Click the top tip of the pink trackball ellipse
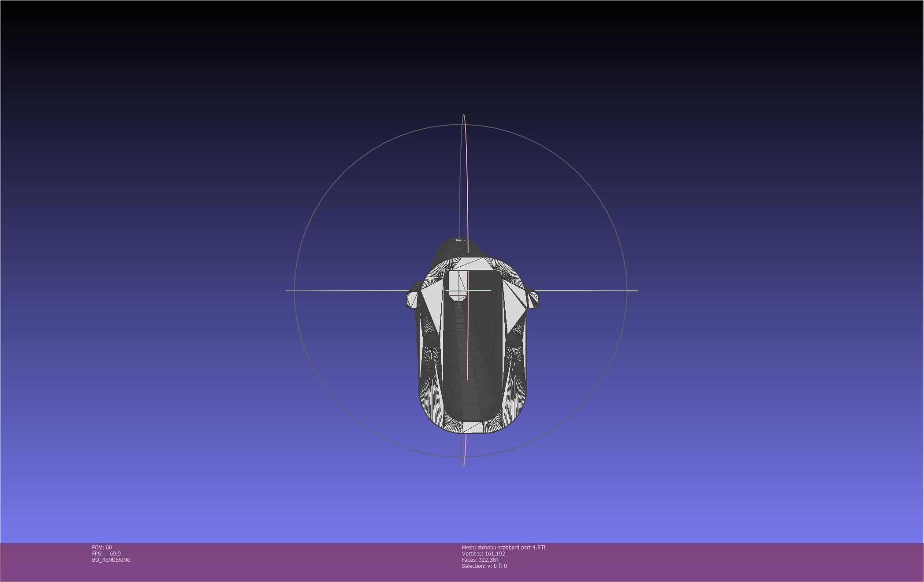Screen dimensions: 924x582 [463, 115]
